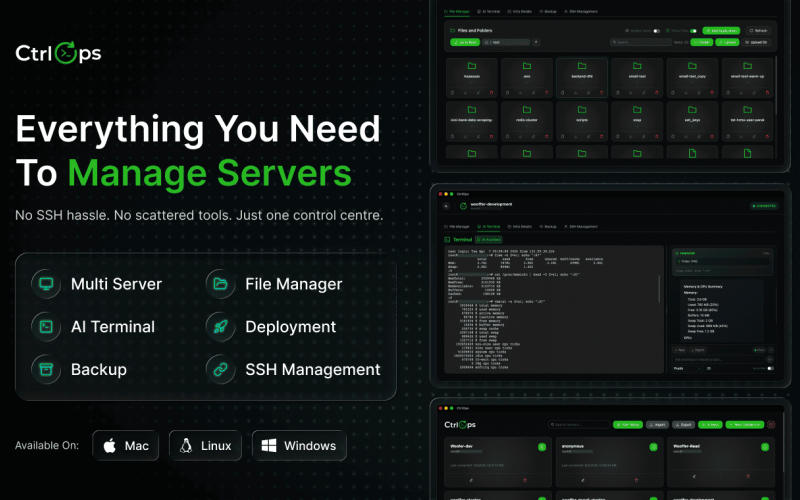This screenshot has width=800, height=500.
Task: Click the Backup archive box icon
Action: point(46,369)
